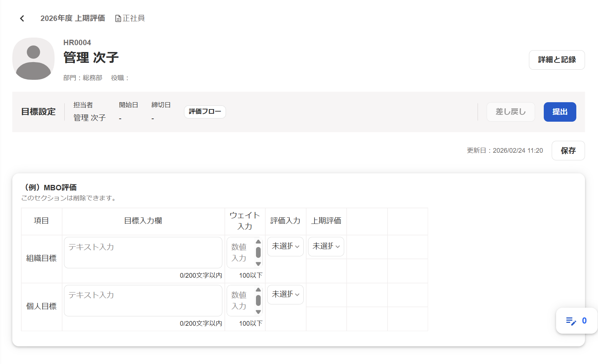Click the 目標設定 stage label

(x=38, y=112)
